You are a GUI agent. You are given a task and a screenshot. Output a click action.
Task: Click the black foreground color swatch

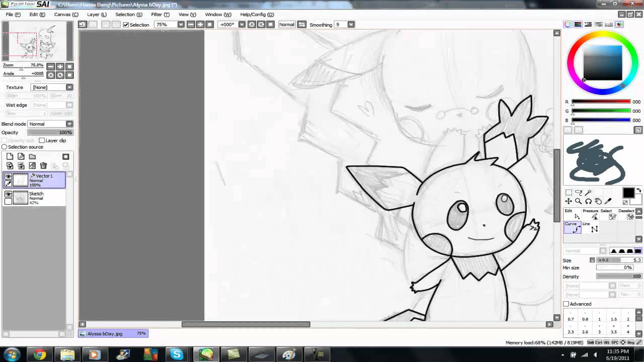click(628, 193)
